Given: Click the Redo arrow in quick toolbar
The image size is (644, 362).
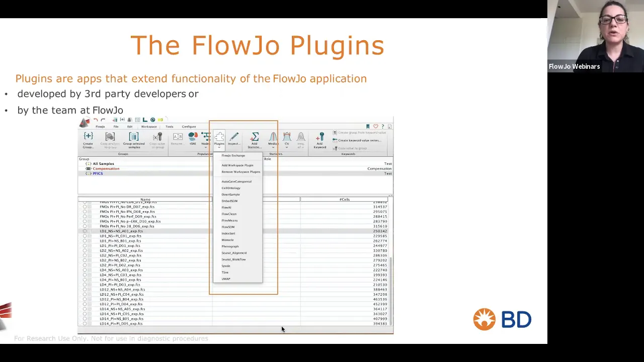Looking at the screenshot, I should pyautogui.click(x=103, y=120).
